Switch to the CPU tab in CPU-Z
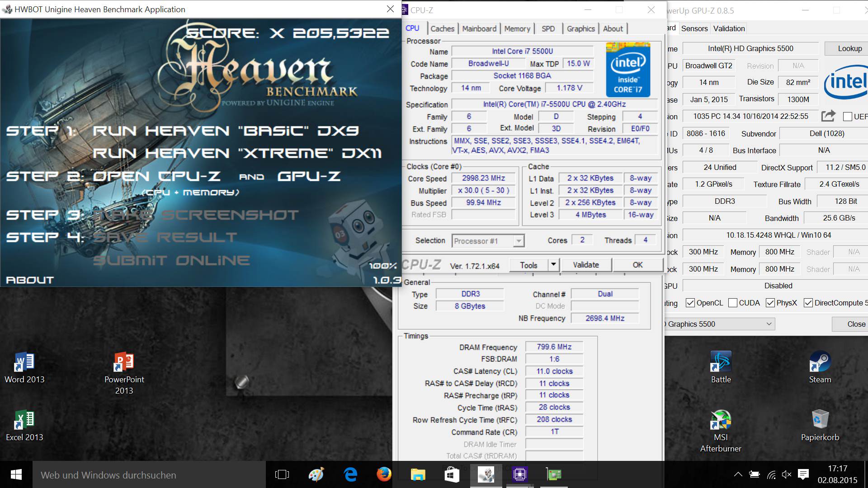Viewport: 868px width, 488px height. (x=412, y=28)
